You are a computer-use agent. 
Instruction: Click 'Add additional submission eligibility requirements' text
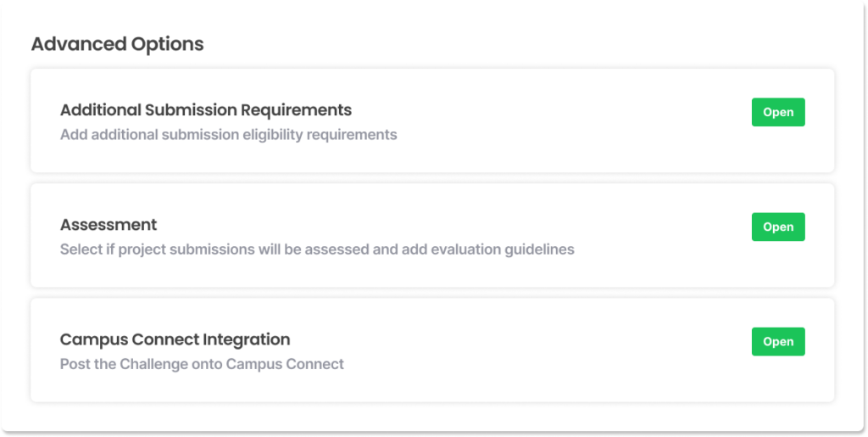click(228, 135)
